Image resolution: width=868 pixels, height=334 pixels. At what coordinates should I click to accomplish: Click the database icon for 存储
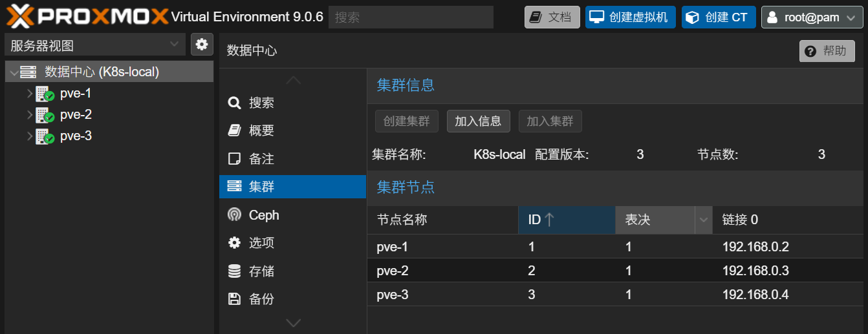[234, 271]
